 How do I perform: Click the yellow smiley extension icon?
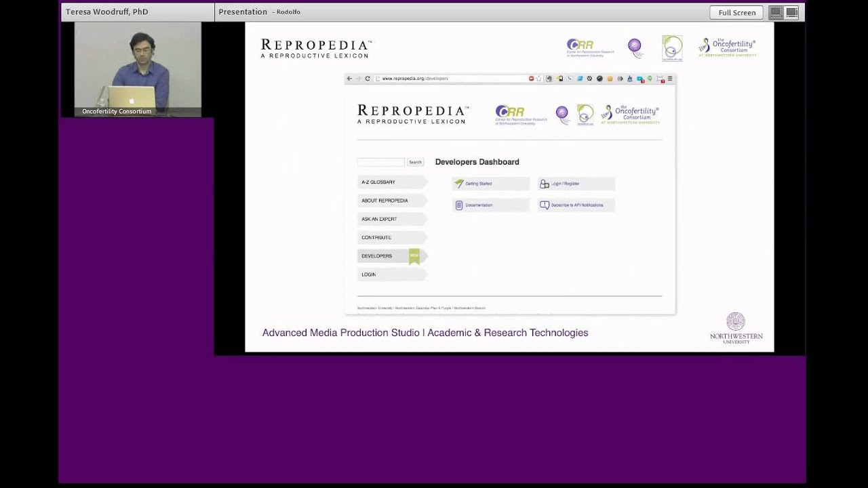tap(610, 79)
